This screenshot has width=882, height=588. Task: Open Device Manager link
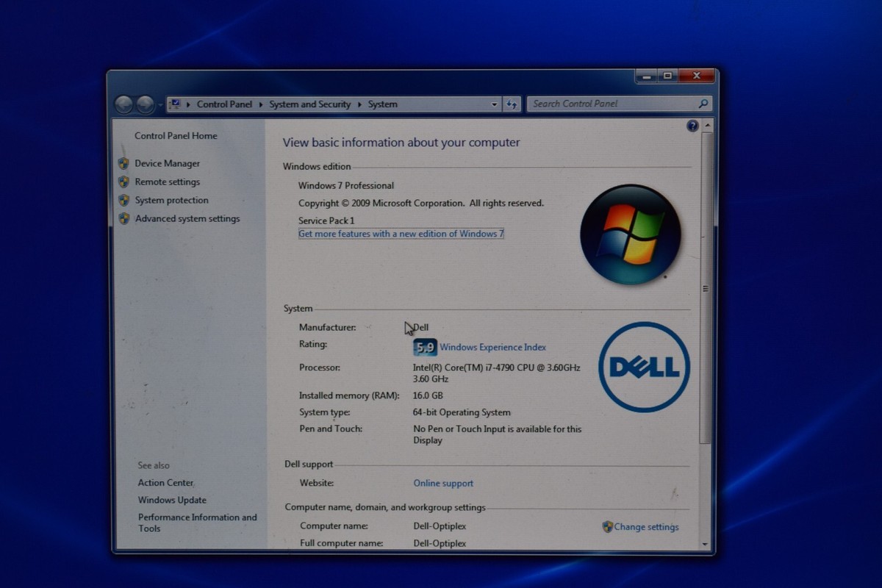tap(167, 164)
